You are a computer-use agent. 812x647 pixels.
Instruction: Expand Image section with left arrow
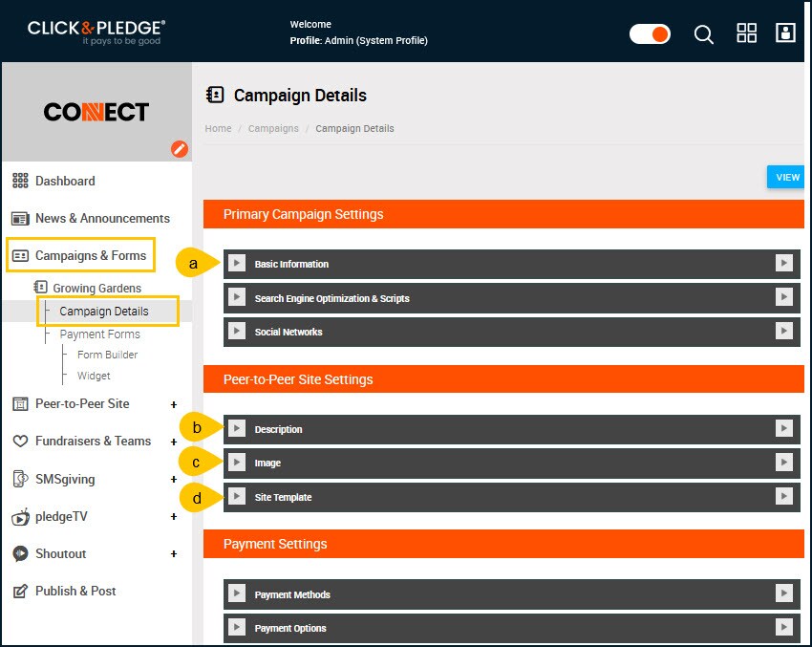[x=237, y=462]
